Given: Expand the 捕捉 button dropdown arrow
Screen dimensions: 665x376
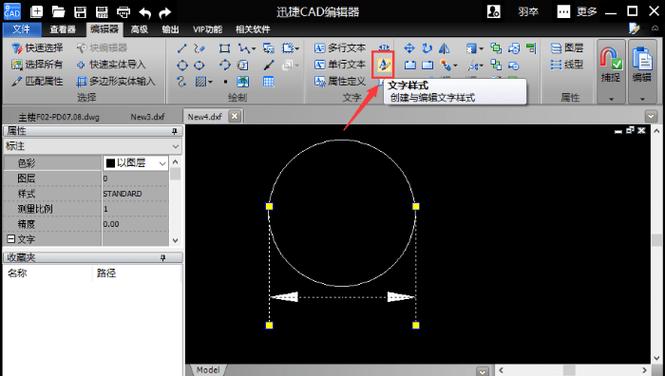Looking at the screenshot, I should click(611, 99).
